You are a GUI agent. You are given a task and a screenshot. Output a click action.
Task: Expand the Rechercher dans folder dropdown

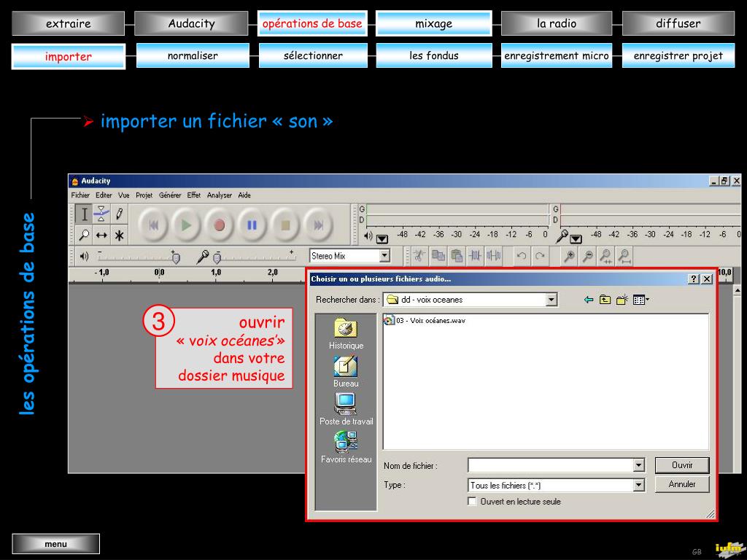(551, 300)
